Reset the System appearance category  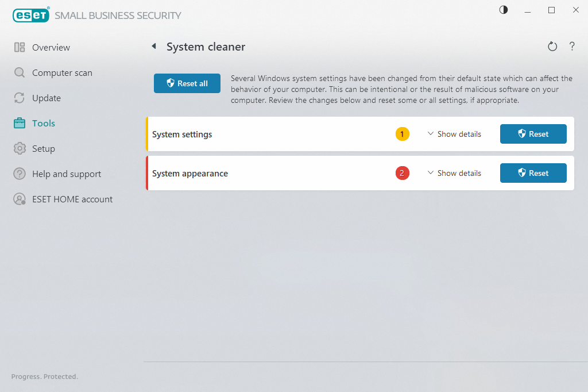point(533,173)
